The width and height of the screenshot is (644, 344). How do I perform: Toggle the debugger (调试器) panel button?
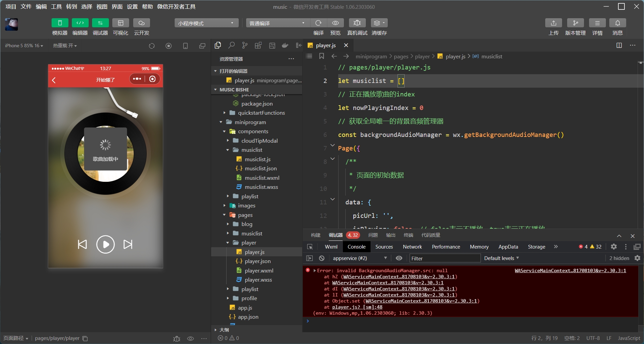point(100,23)
